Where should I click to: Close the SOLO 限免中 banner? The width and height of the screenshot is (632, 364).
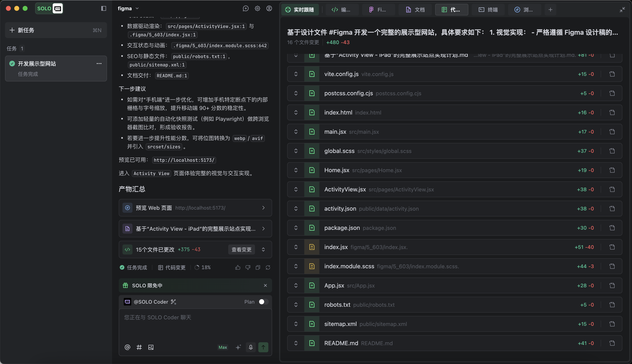coord(265,285)
